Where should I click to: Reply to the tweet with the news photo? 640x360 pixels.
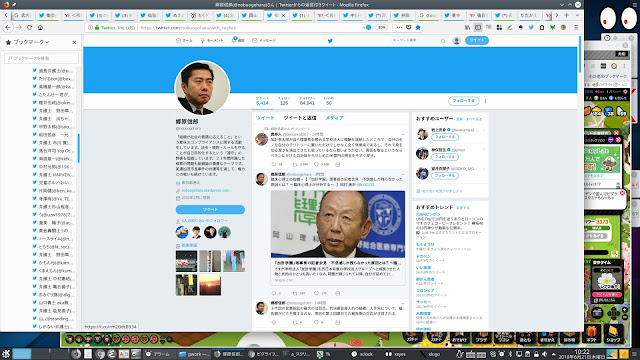pyautogui.click(x=273, y=293)
